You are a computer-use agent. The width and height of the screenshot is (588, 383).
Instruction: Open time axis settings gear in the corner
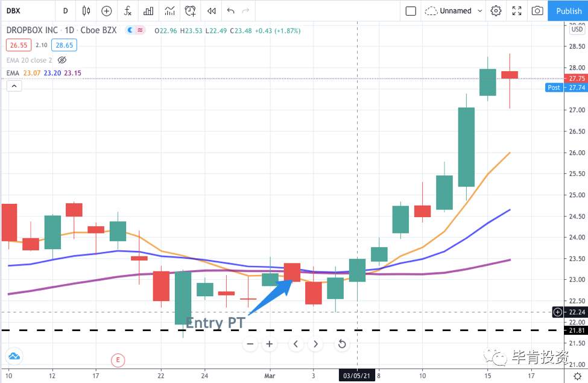(578, 376)
